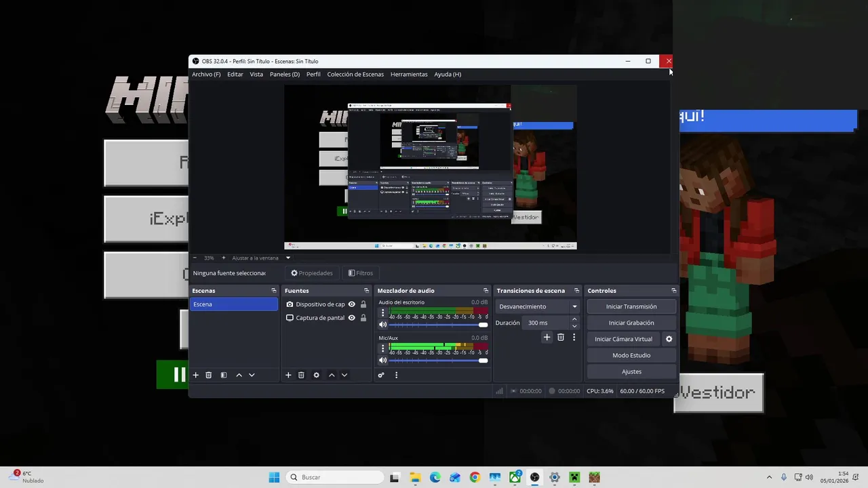868x488 pixels.
Task: Open File Explorer from taskbar
Action: click(415, 477)
